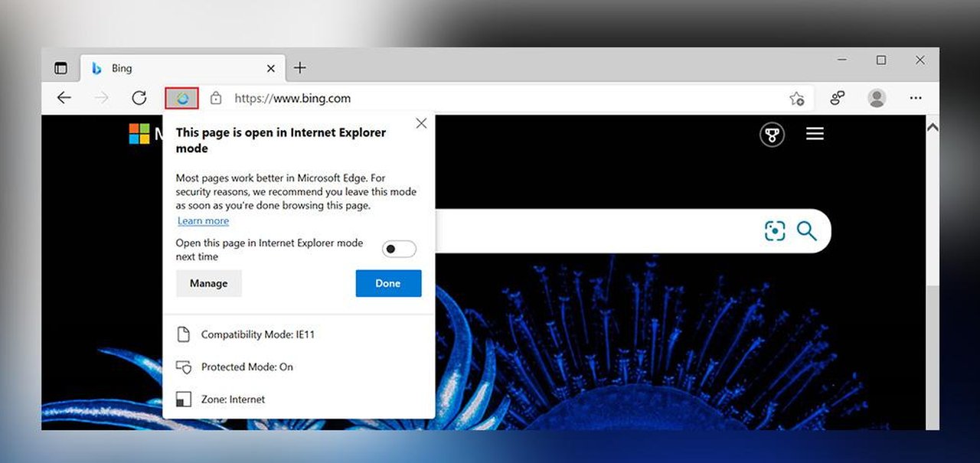
Task: Close the Bing tab
Action: (271, 68)
